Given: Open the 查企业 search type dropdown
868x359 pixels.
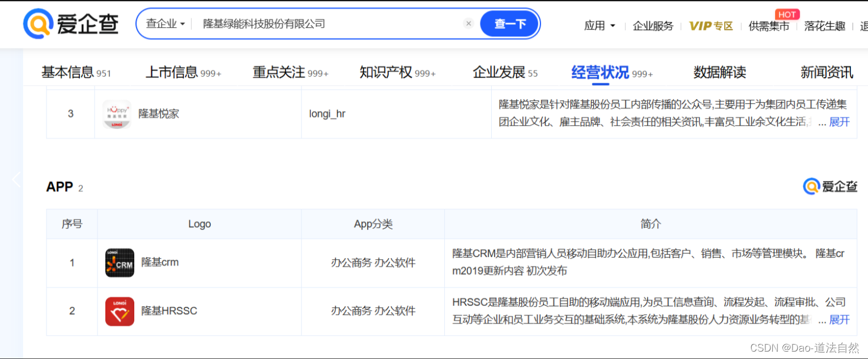Looking at the screenshot, I should pos(165,24).
